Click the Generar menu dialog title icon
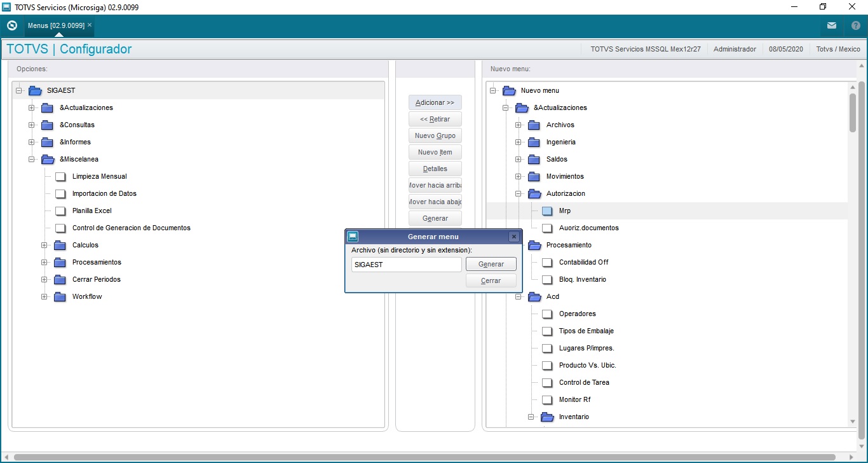 [353, 237]
